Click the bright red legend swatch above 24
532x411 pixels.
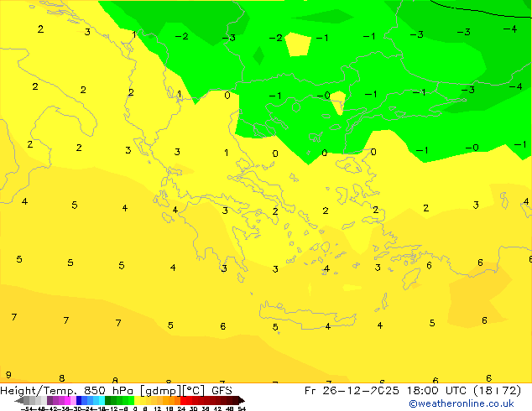(183, 400)
